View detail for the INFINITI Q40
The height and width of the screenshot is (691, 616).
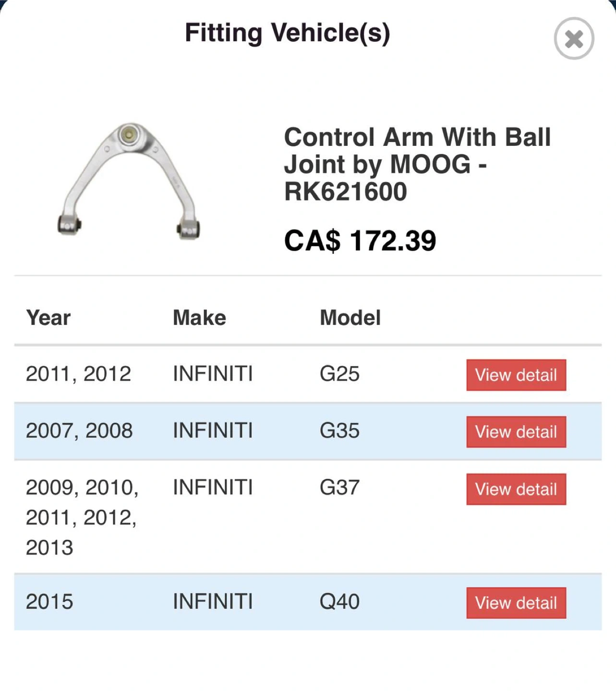point(516,603)
